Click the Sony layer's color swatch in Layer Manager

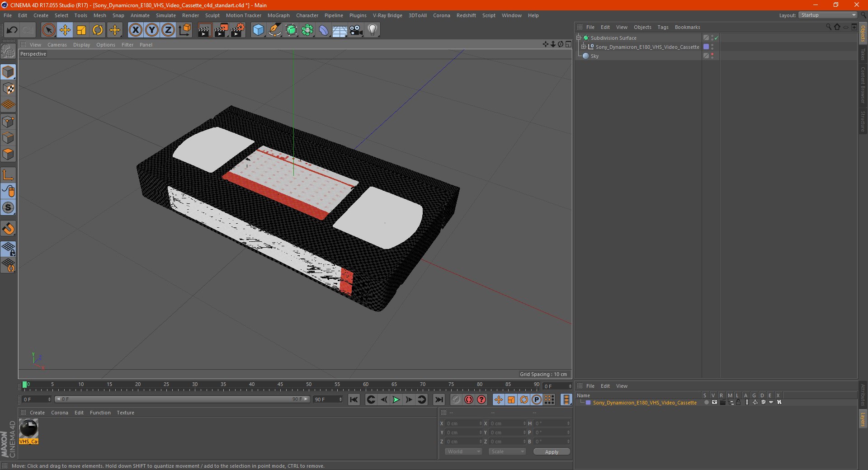(588, 402)
